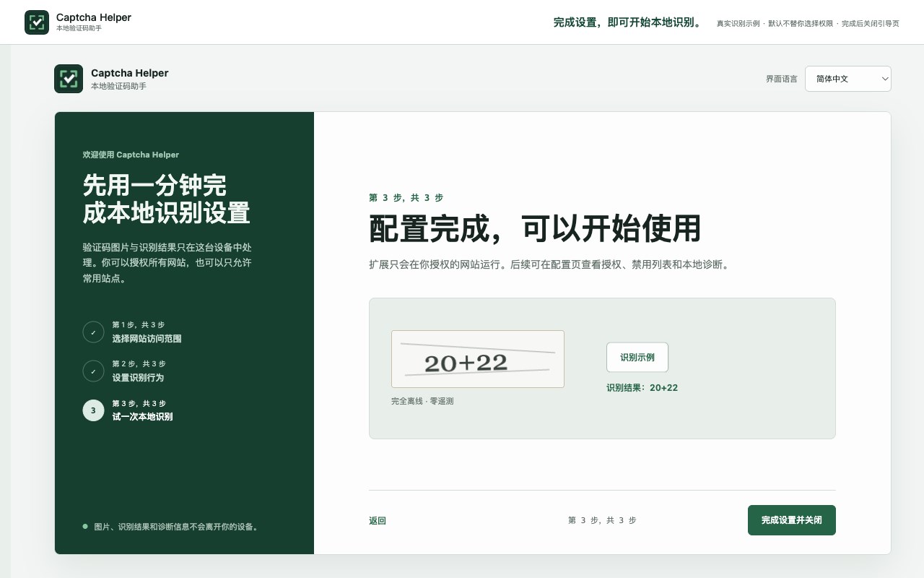
Task: Click the 界面语言 label
Action: 782,79
